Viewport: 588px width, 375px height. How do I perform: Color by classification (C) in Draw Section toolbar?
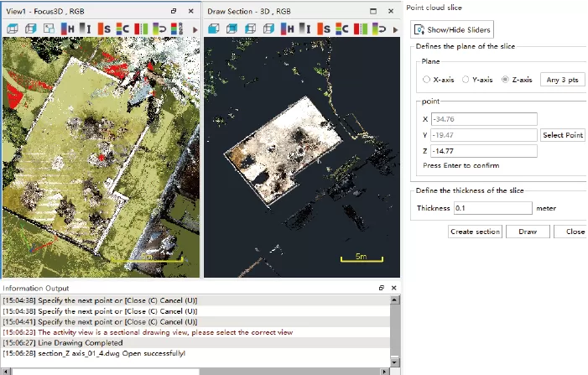click(x=342, y=29)
